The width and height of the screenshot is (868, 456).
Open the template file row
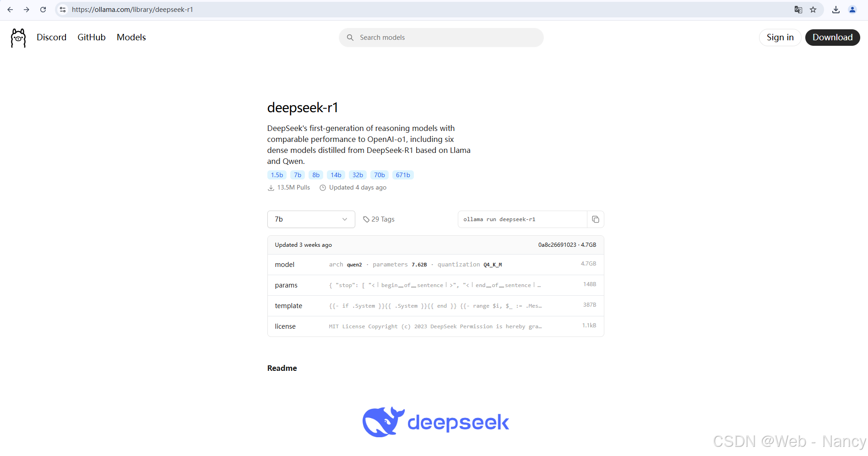click(x=436, y=306)
